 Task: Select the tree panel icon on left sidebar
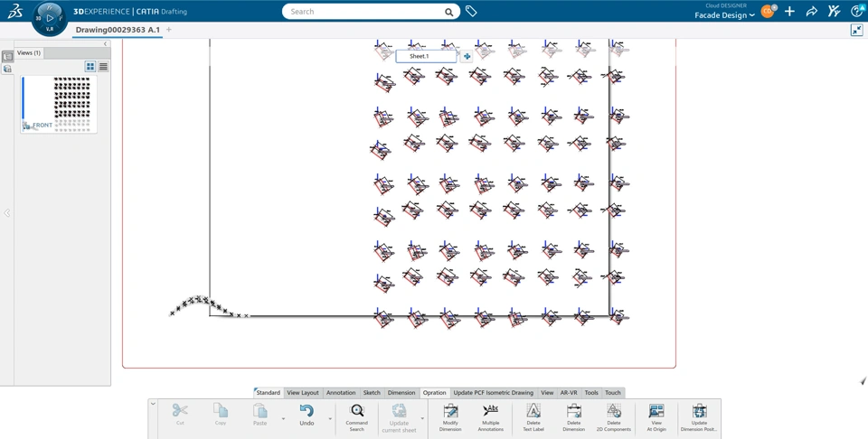pyautogui.click(x=7, y=56)
